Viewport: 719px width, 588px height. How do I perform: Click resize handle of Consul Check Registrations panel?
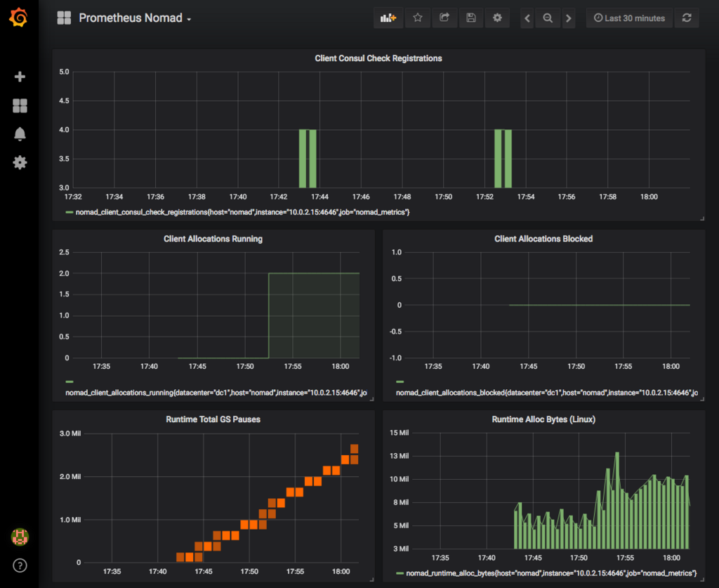tap(702, 218)
